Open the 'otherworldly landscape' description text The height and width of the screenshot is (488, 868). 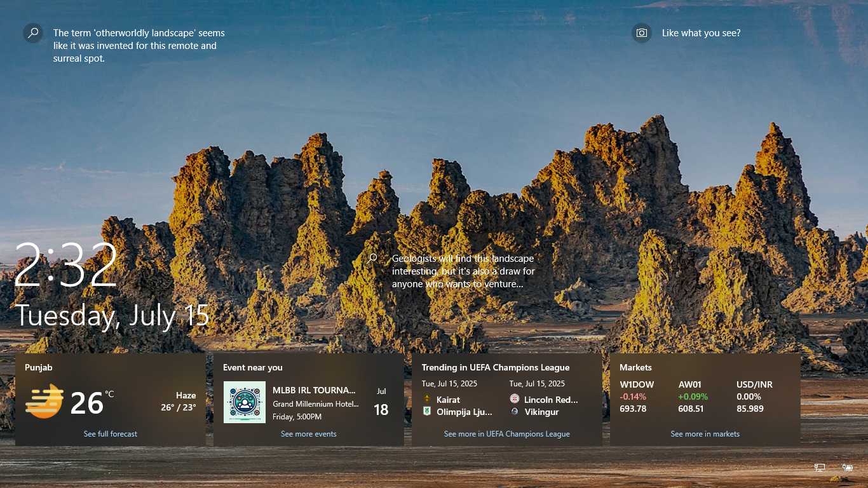[x=139, y=46]
